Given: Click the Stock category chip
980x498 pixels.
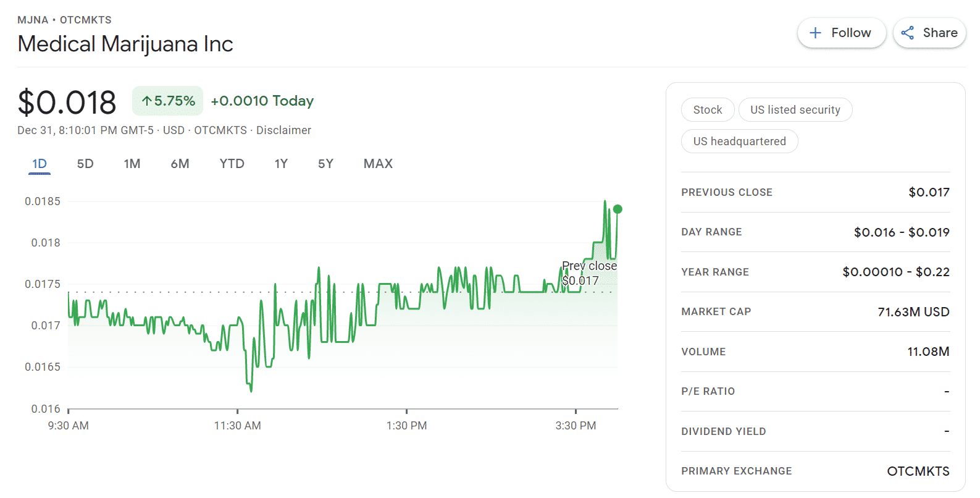Looking at the screenshot, I should 708,110.
